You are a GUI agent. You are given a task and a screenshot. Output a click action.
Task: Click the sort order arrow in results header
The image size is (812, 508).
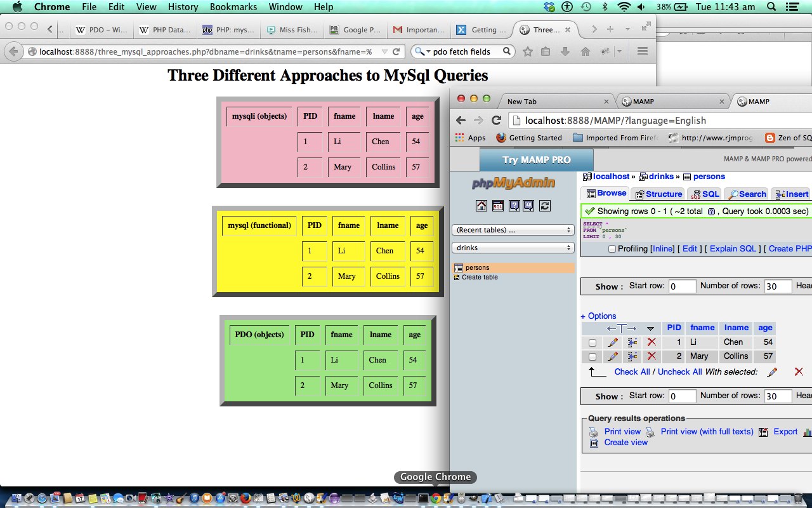tap(650, 328)
